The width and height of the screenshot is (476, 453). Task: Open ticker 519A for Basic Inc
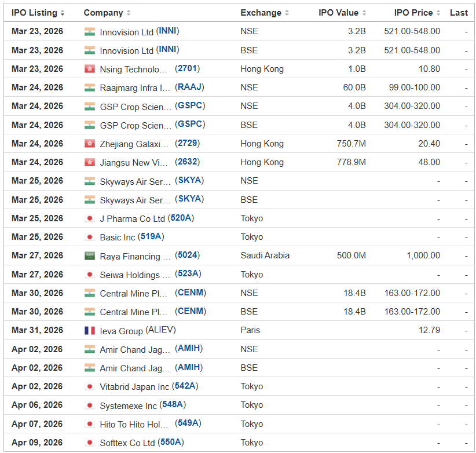point(151,236)
